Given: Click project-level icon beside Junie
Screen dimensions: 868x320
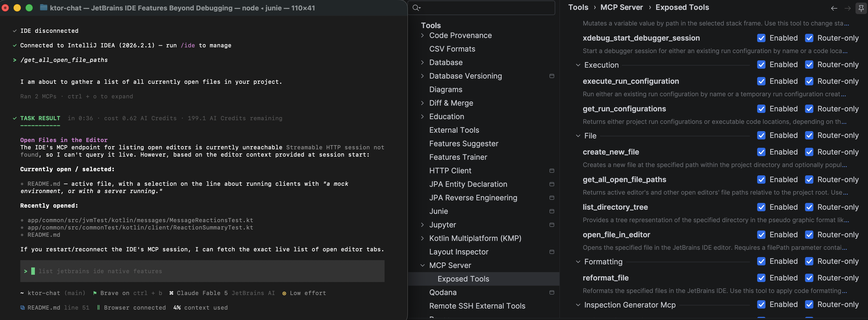Looking at the screenshot, I should 552,211.
